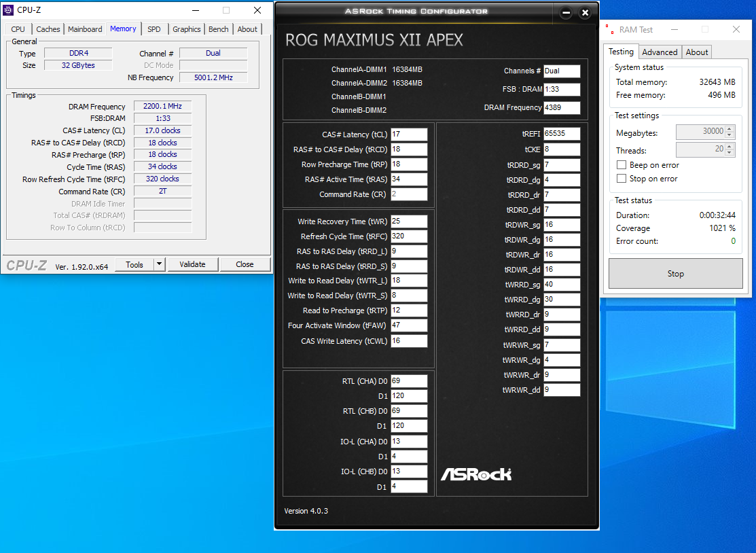Click the Validate button in CPU-Z
Screen dimensions: 756x553
[192, 264]
